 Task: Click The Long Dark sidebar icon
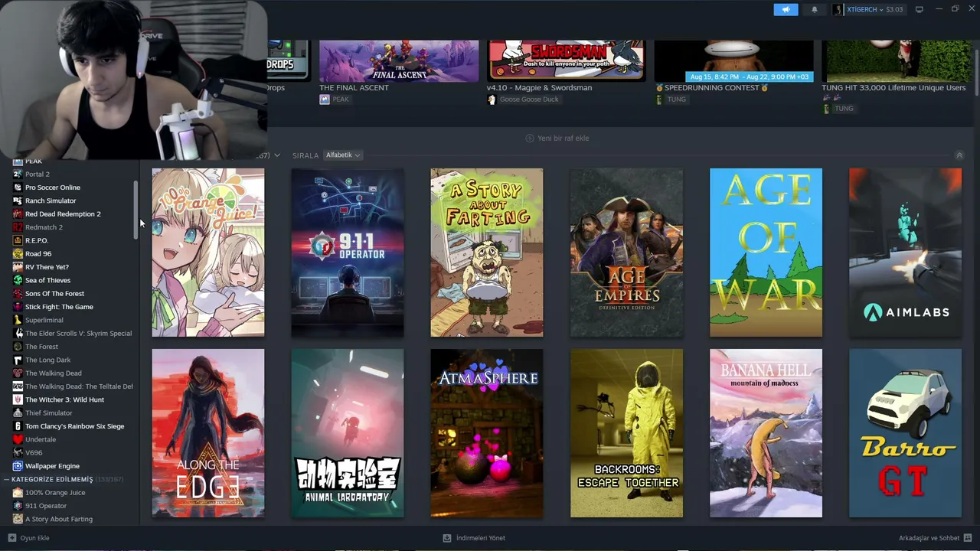click(x=18, y=360)
